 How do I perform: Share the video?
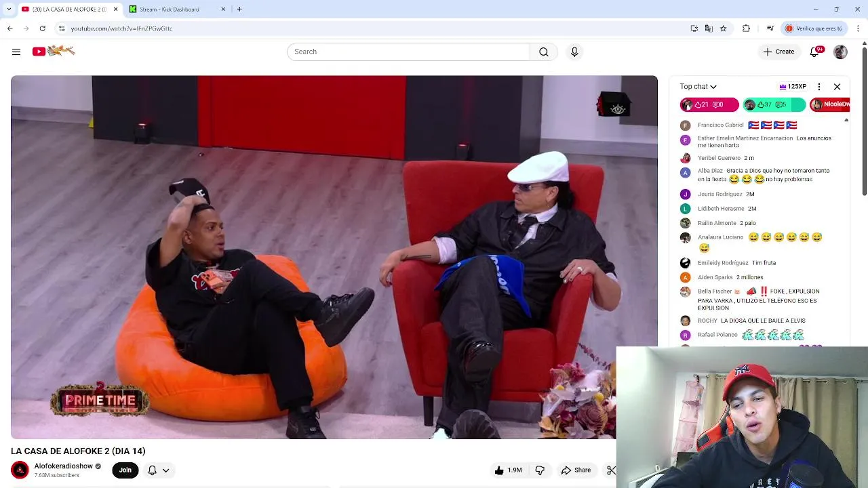tap(575, 470)
